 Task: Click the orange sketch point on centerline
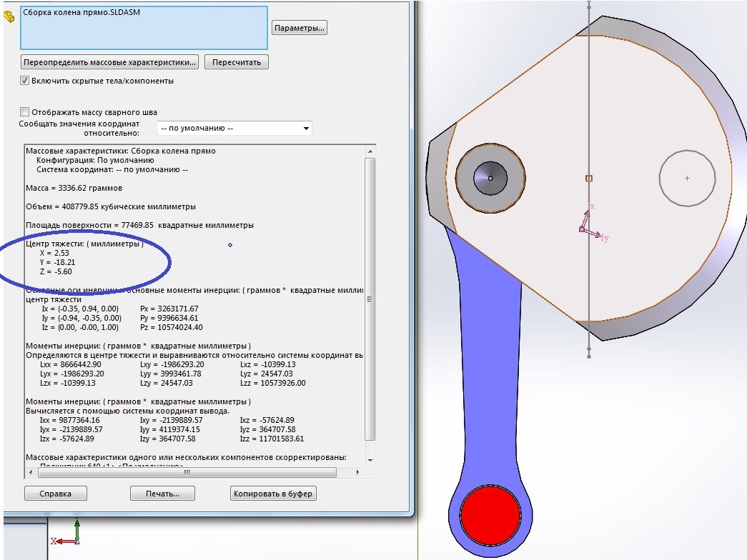589,178
